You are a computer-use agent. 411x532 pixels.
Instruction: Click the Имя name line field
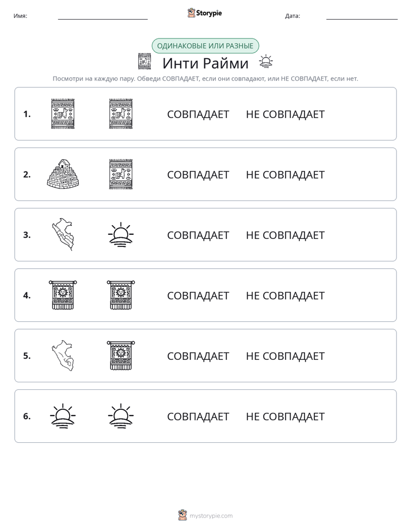coord(102,16)
